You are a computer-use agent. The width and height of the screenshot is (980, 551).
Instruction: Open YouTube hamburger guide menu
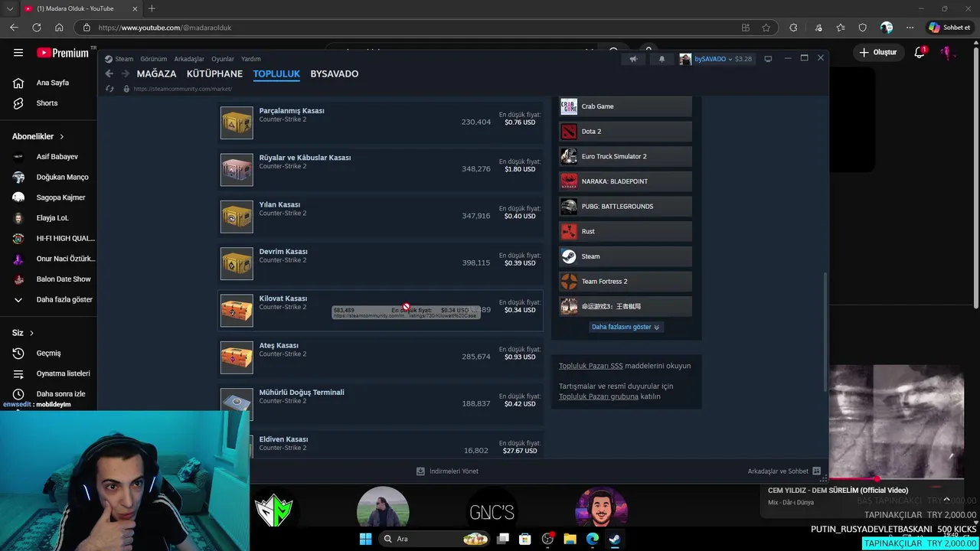[18, 53]
